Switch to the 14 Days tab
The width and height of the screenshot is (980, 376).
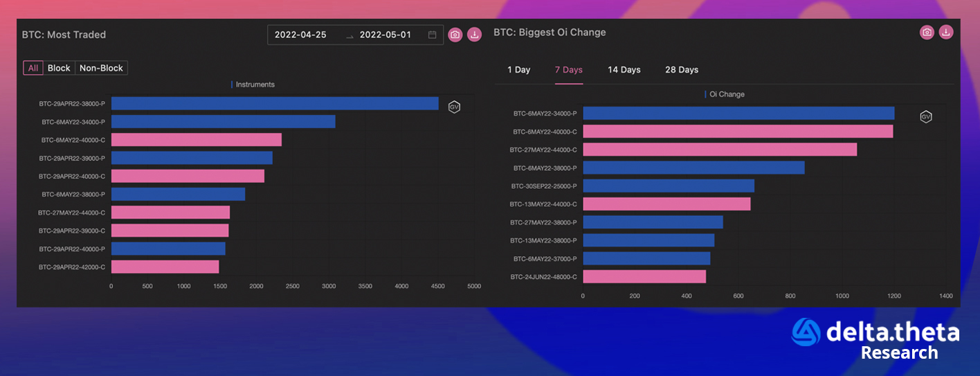(x=624, y=70)
